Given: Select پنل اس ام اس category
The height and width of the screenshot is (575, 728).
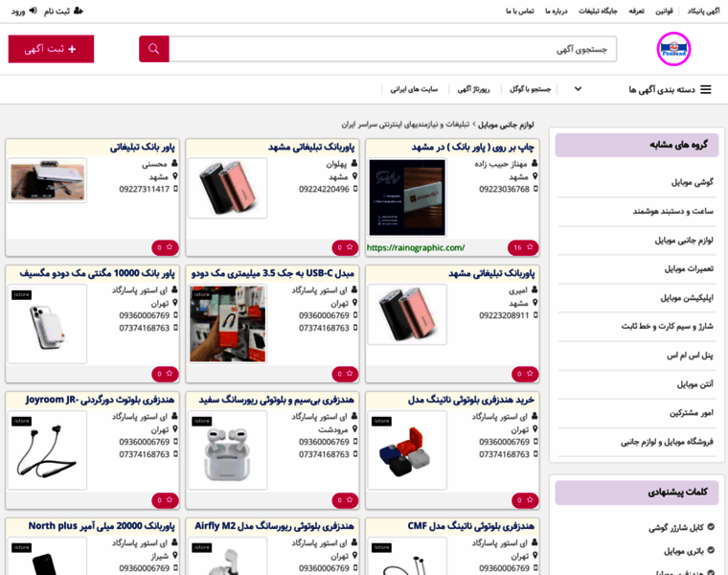Looking at the screenshot, I should click(690, 356).
